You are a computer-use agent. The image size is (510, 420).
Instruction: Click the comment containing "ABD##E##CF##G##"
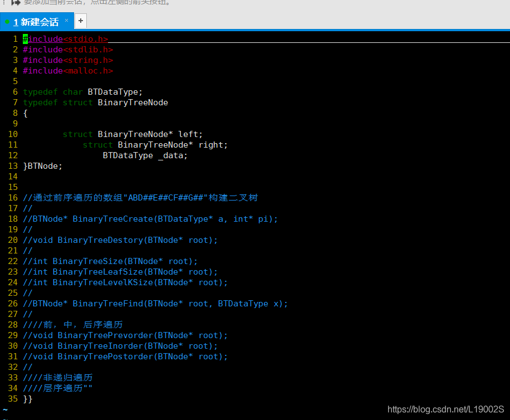140,198
